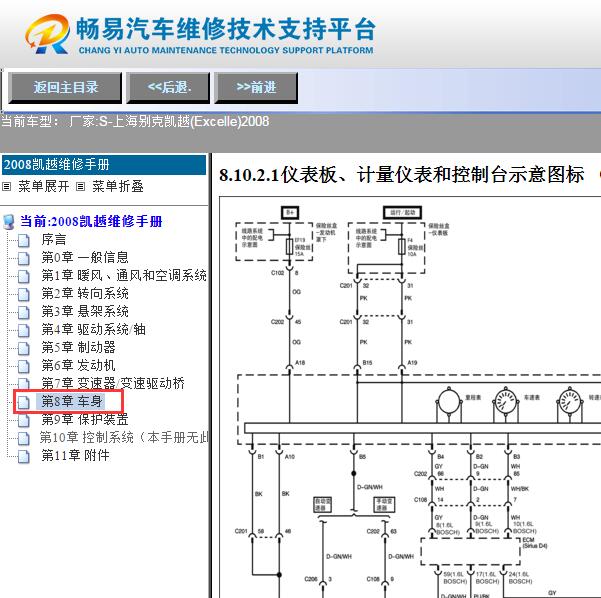This screenshot has width=601, height=598.
Task: Click the 自动变速器 label box in diagram
Action: click(322, 504)
